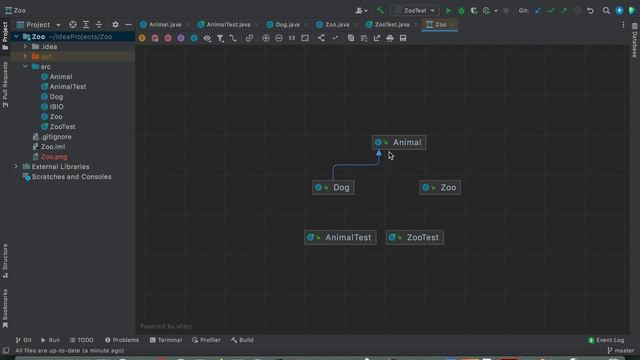Apply current layout to diagram
This screenshot has width=640, height=360.
[321, 38]
